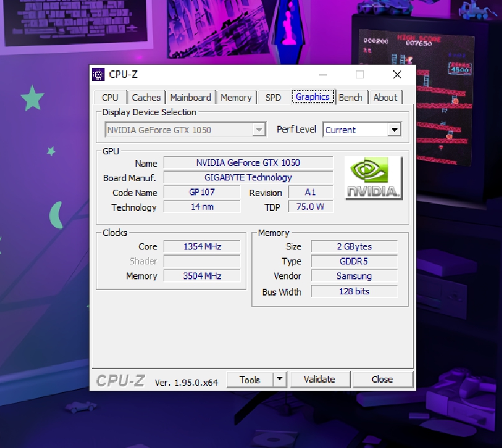Go to the Memory tab
Viewport: 502px width, 448px height.
point(236,98)
